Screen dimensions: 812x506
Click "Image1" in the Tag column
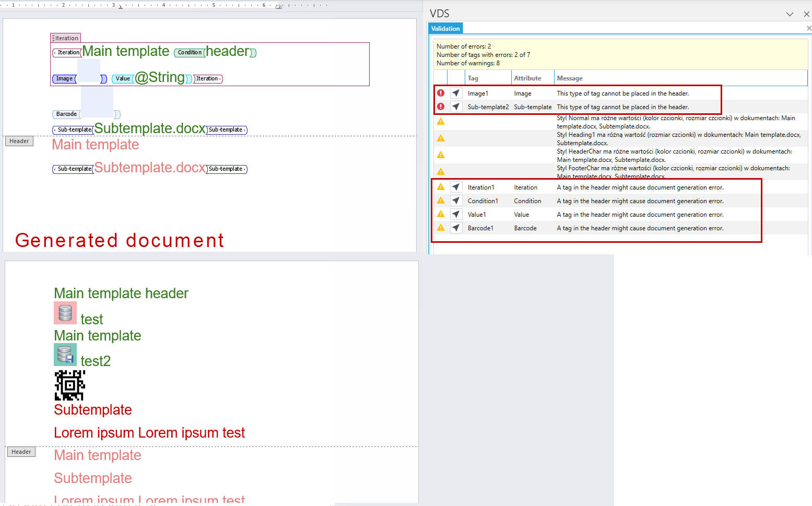[478, 93]
